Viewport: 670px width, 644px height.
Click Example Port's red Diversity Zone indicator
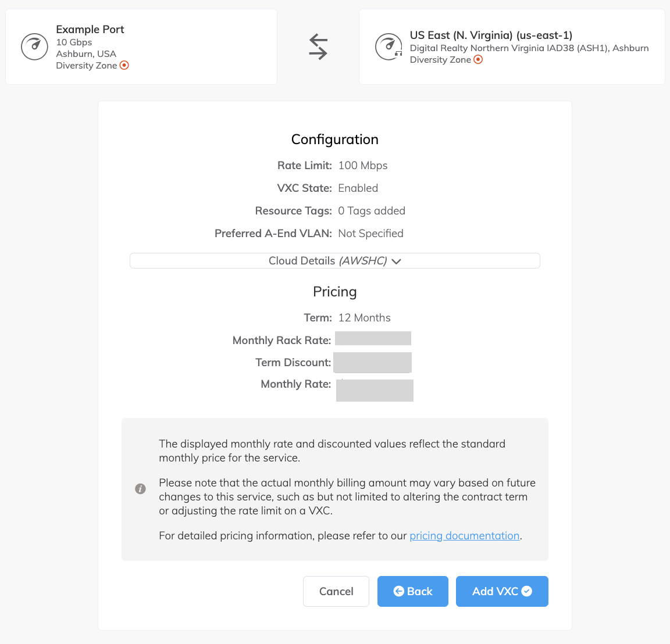[124, 65]
